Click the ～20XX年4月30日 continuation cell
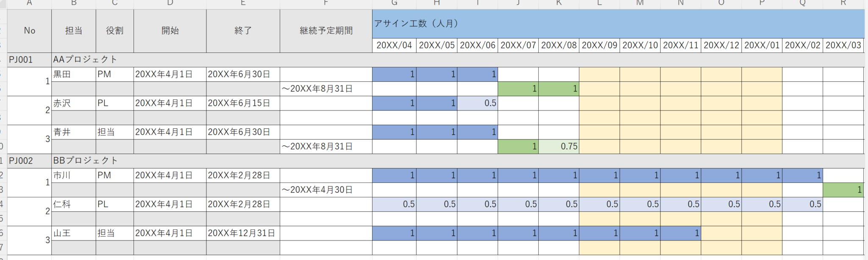This screenshot has width=868, height=260. coord(326,190)
